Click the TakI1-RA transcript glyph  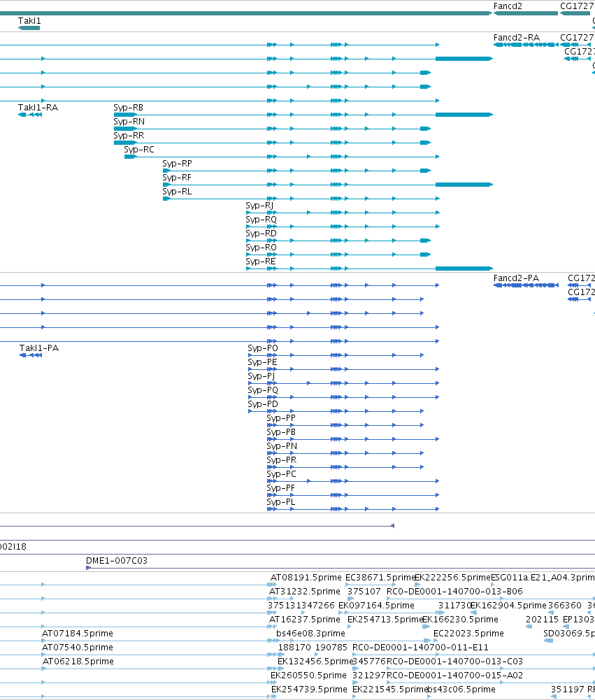pos(30,115)
